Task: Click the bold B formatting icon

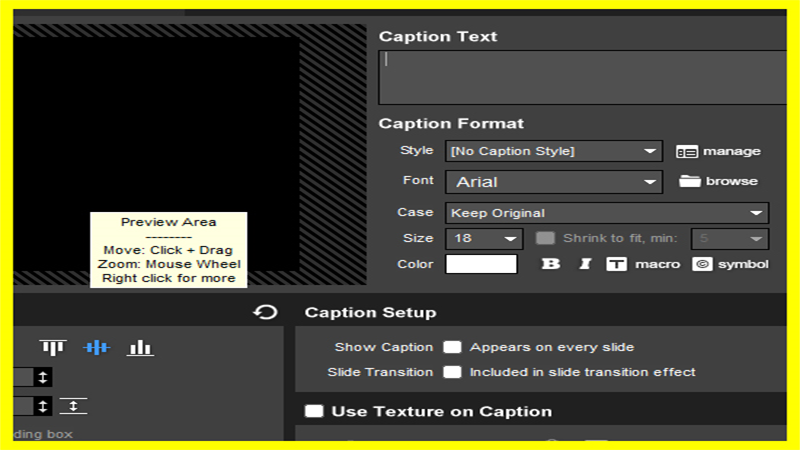Action: [x=551, y=264]
